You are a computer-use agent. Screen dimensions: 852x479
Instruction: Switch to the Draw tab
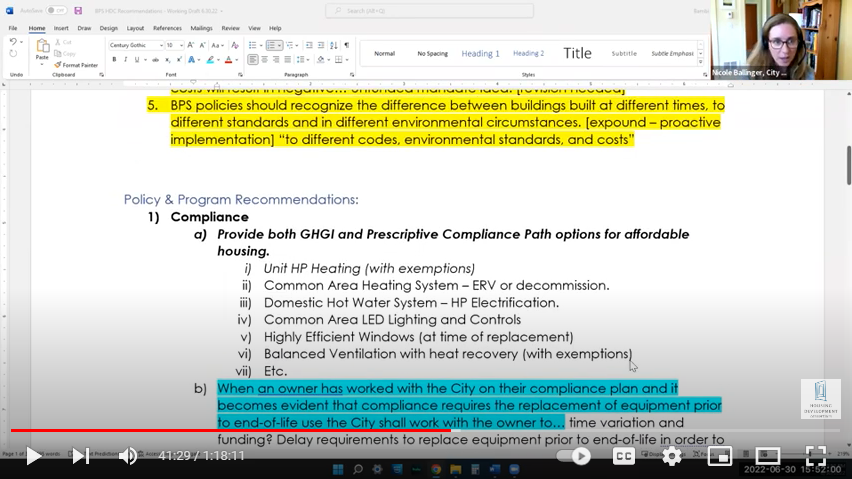pos(84,28)
